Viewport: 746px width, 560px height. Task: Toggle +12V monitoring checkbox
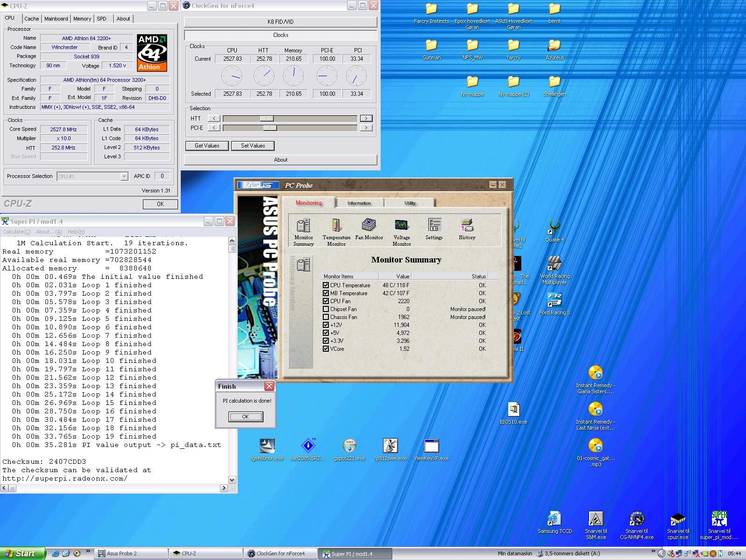326,325
